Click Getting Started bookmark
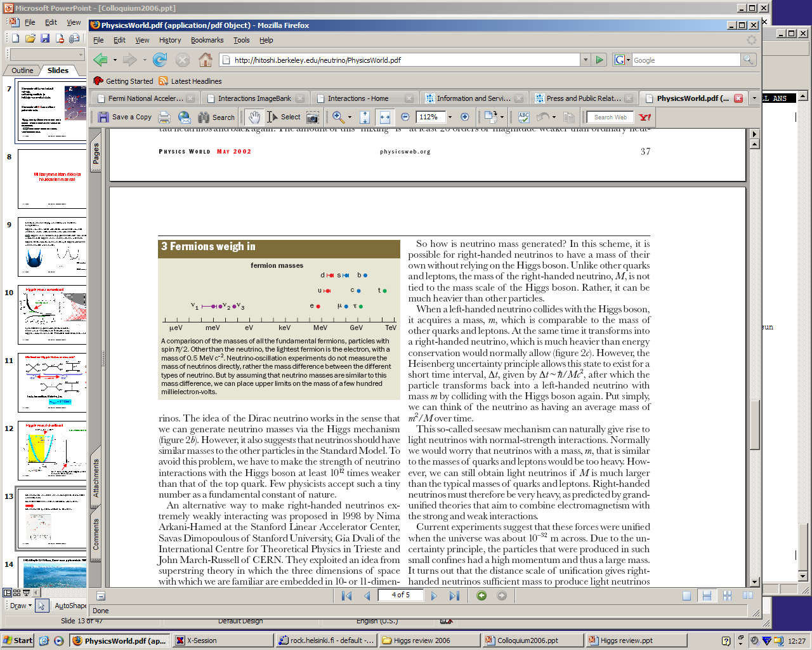 coord(124,81)
